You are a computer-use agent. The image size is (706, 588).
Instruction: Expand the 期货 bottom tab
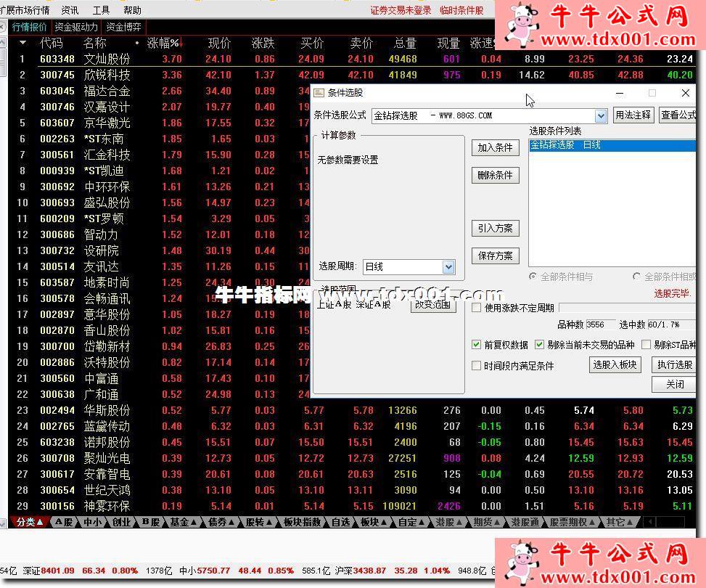[487, 522]
